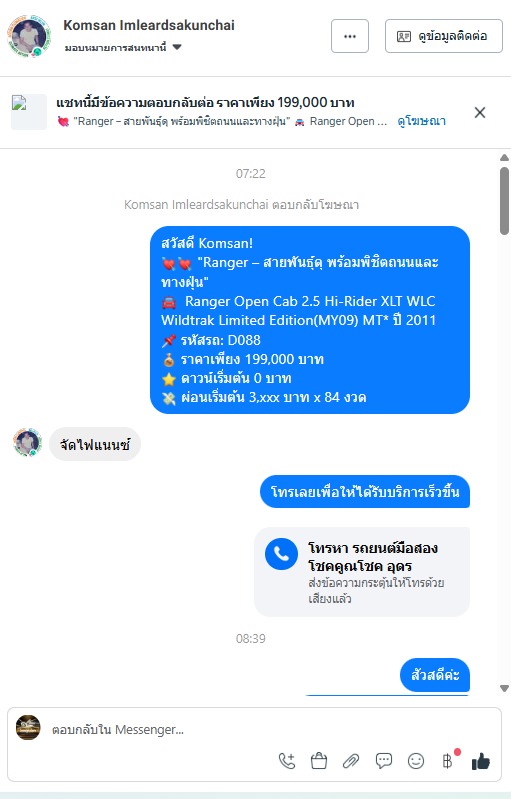
Task: Start a call with phone-plus icon
Action: click(287, 761)
